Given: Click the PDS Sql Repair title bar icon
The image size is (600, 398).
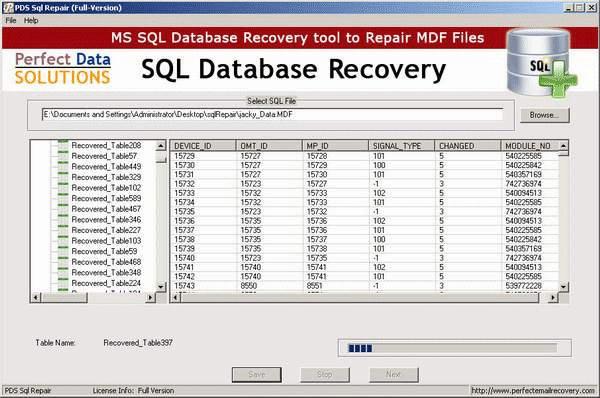Looking at the screenshot, I should point(8,8).
